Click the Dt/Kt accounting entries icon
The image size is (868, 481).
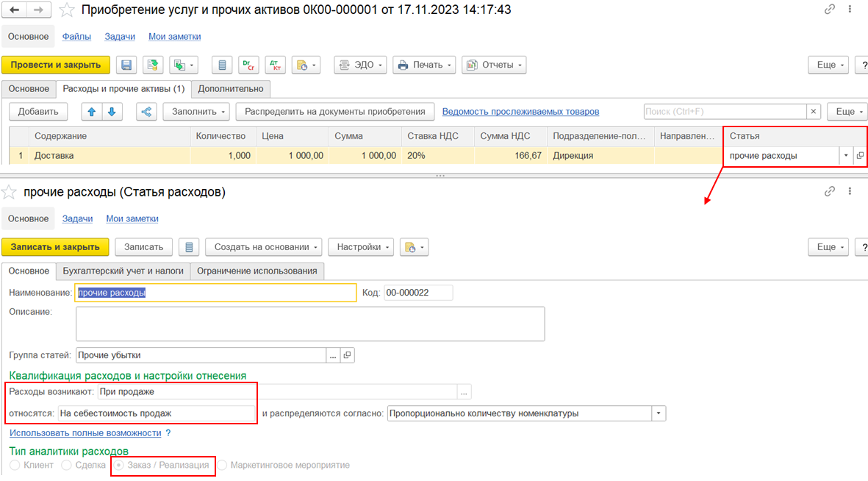click(275, 65)
